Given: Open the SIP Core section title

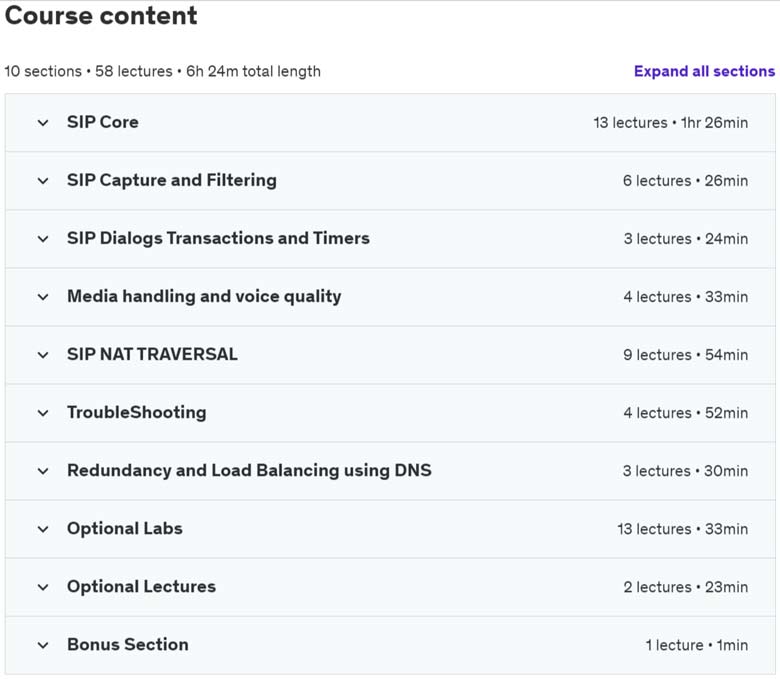Looking at the screenshot, I should pos(103,122).
